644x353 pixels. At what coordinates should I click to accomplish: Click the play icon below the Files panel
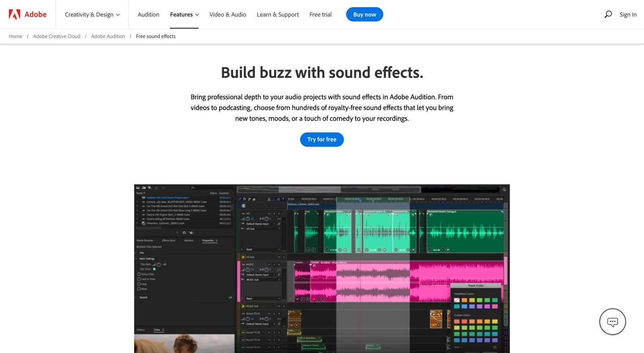[178, 233]
